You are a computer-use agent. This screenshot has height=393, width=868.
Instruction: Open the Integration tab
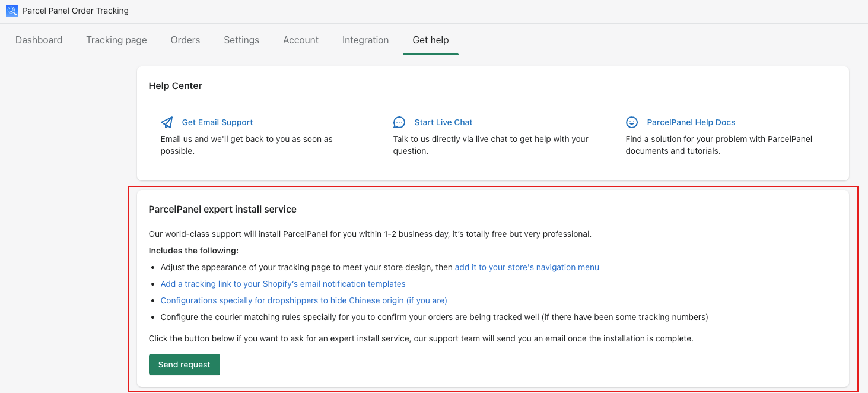[365, 40]
